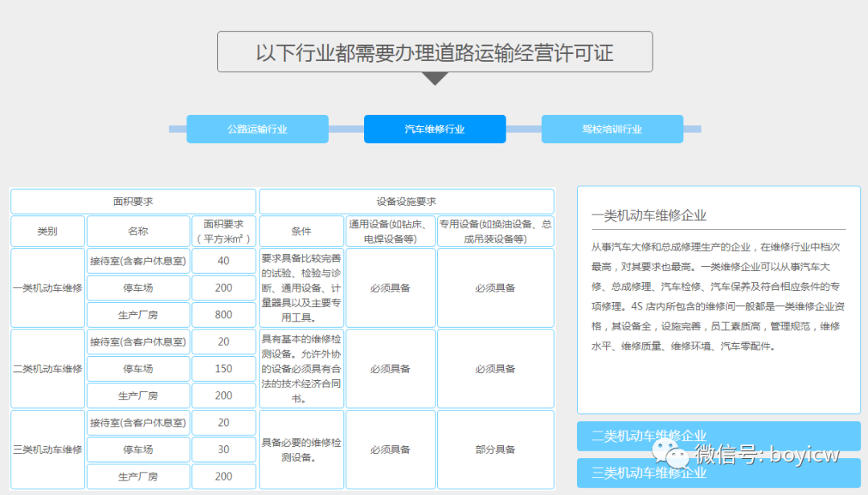Click the title banner 以下行业都需要办理道路运输经营许可证
The height and width of the screenshot is (495, 868).
(435, 52)
